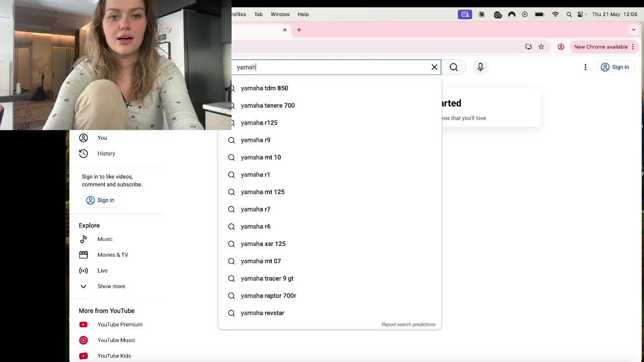Open the YouTube settings three-dot menu
The width and height of the screenshot is (644, 362).
click(x=585, y=67)
